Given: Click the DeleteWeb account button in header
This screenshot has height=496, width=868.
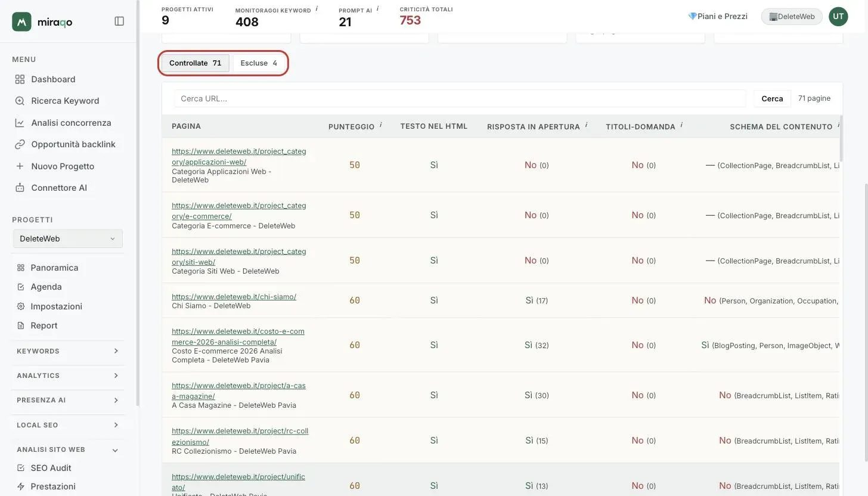Looking at the screenshot, I should tap(792, 17).
